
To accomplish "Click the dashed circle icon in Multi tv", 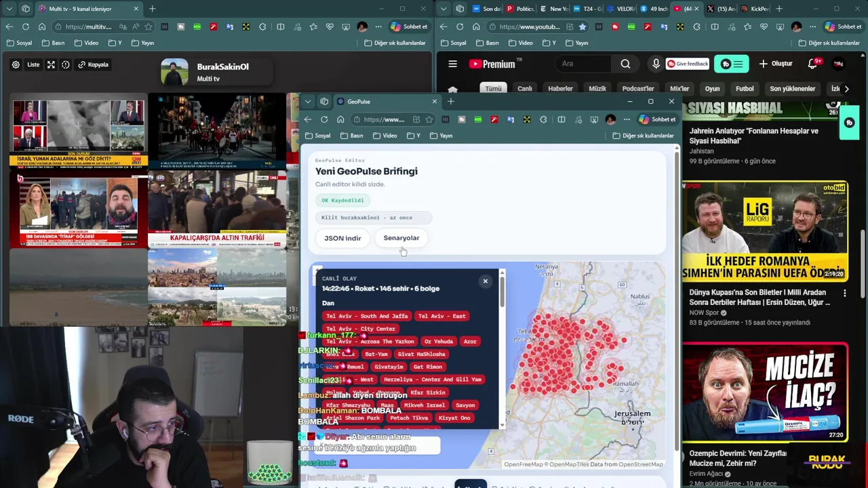I will [66, 64].
